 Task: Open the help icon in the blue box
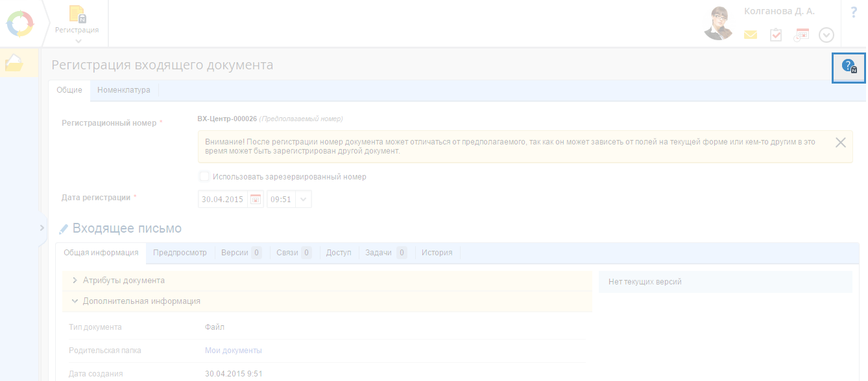tap(849, 66)
